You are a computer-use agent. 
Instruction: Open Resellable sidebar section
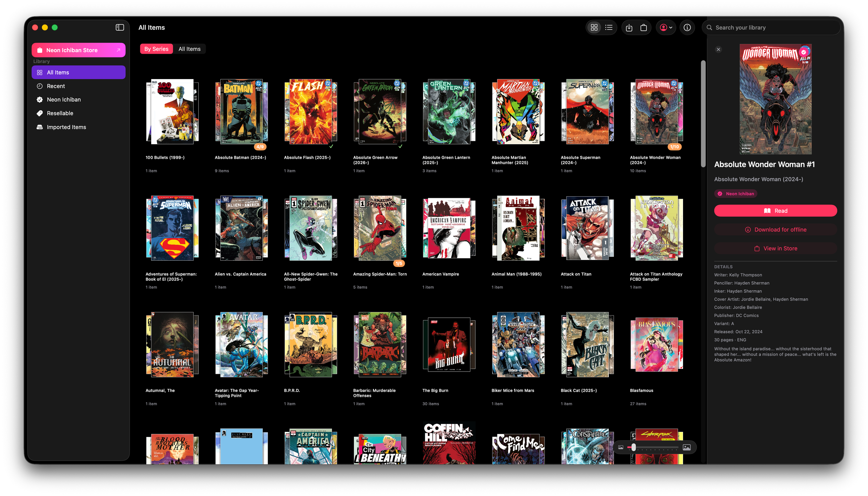(x=78, y=113)
